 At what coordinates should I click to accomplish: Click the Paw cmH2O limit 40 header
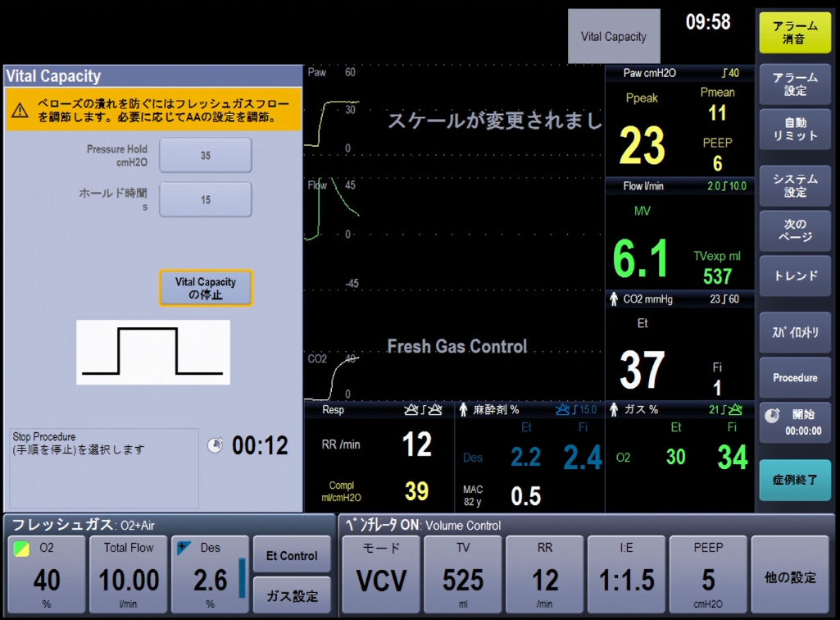tap(680, 73)
